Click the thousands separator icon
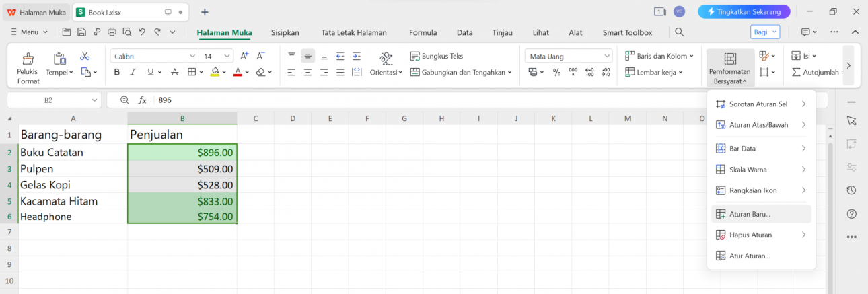 coord(573,72)
